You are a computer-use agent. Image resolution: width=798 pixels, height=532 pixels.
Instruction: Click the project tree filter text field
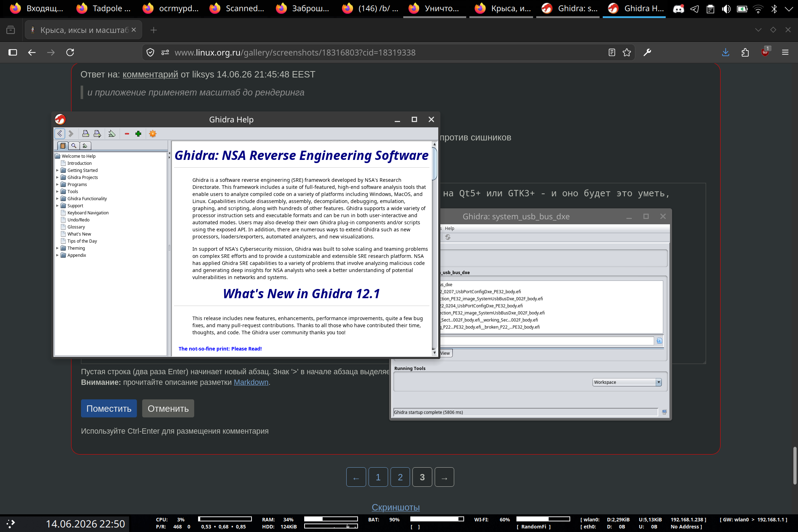tap(547, 341)
